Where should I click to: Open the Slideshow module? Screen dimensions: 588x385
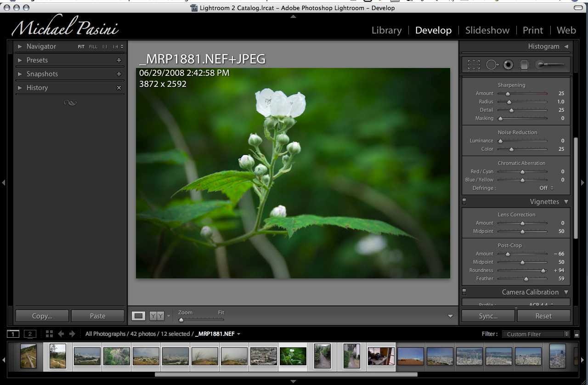(487, 30)
